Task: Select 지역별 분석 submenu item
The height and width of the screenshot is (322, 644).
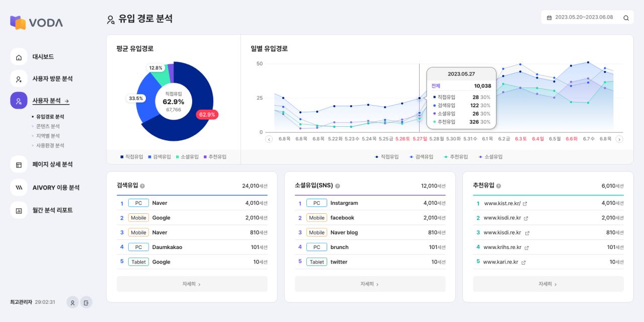Action: pyautogui.click(x=48, y=136)
